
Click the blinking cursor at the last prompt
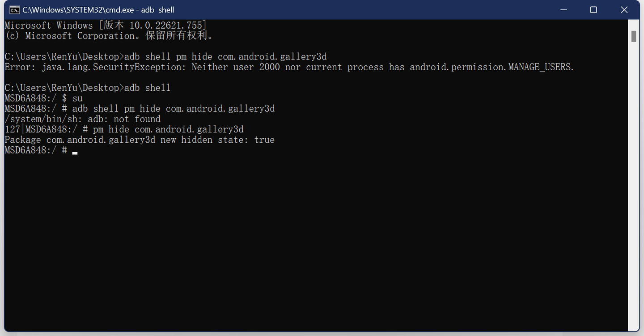pos(75,153)
